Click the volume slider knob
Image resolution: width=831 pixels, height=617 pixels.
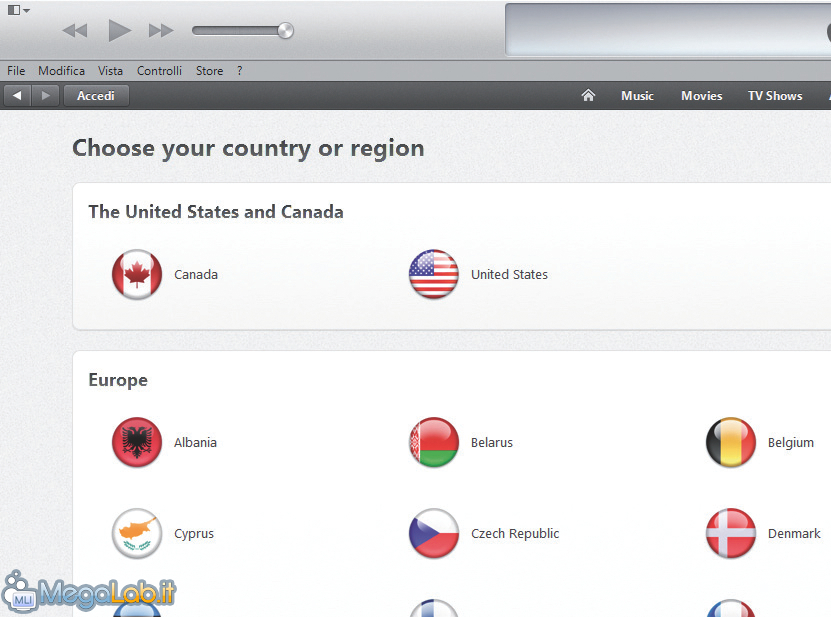coord(286,31)
